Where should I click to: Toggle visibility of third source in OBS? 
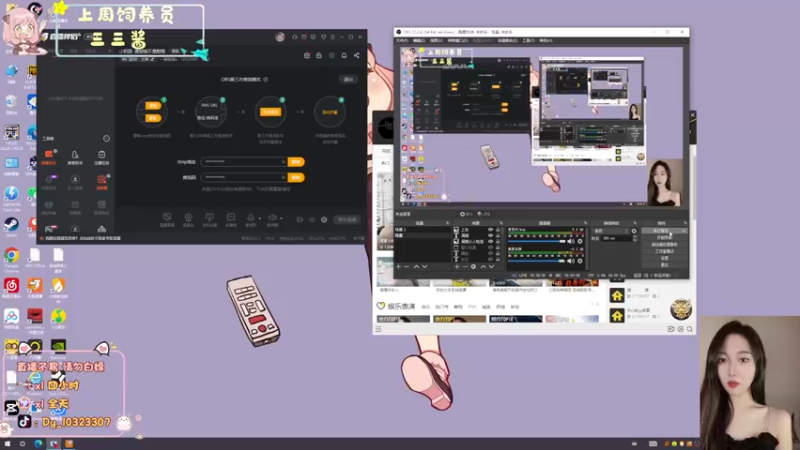click(490, 242)
